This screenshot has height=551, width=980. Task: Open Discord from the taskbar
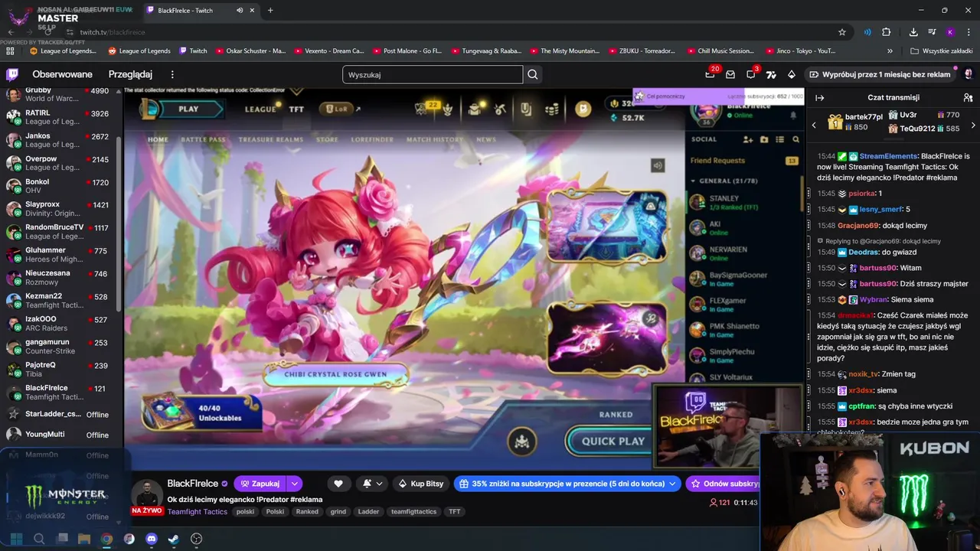pyautogui.click(x=152, y=539)
